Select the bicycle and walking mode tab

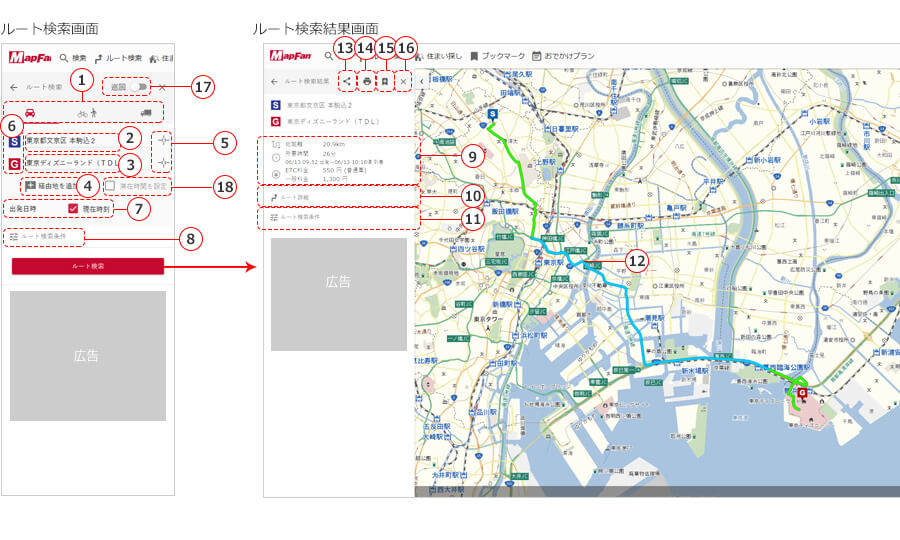point(87,113)
